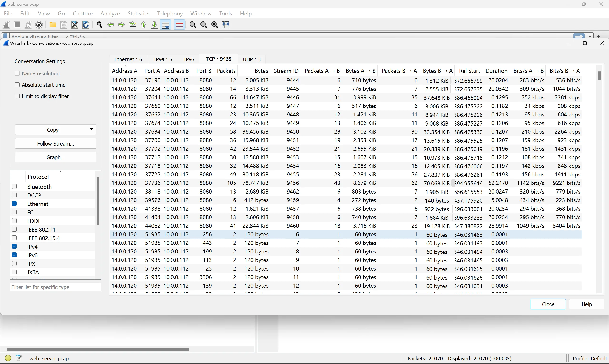Save this capture file icon
The image size is (609, 364).
coord(64,25)
